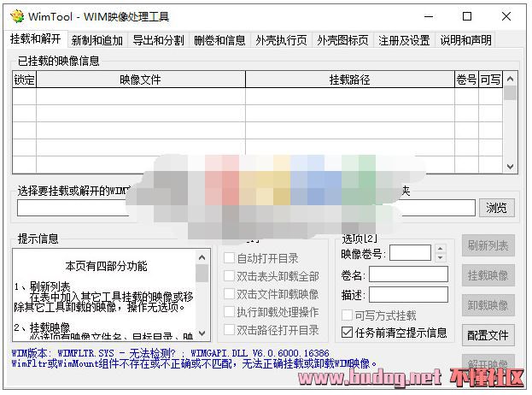Click the hint info box scroll up arrow
Screen dimensions: 532x395
click(x=202, y=258)
